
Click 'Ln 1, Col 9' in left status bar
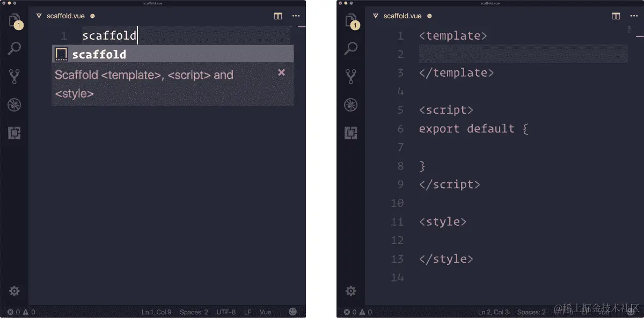point(157,312)
